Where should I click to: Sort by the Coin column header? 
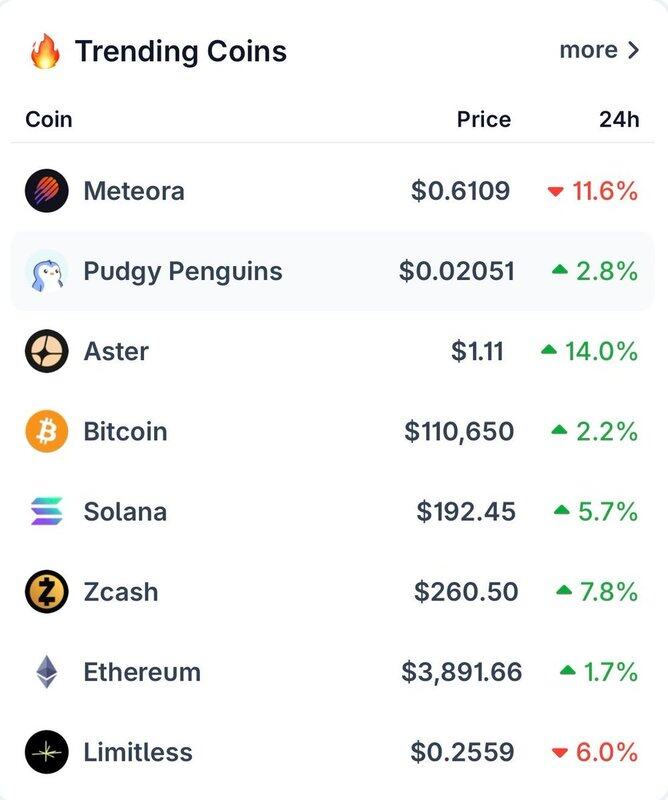pos(49,120)
